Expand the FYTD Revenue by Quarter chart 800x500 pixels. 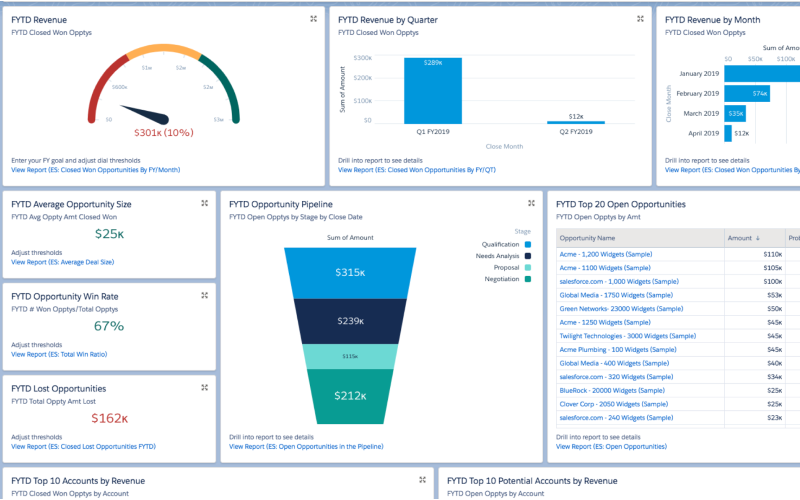[640, 19]
